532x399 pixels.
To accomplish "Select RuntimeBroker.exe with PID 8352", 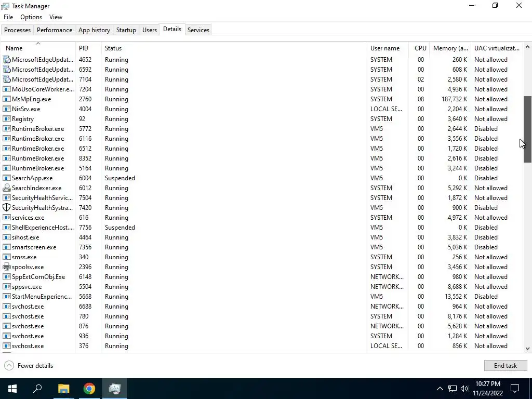I will coord(262,158).
